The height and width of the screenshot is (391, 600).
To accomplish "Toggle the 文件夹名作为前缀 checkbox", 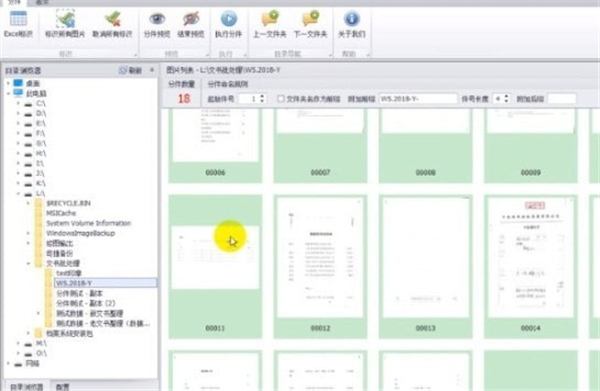I will pos(281,99).
